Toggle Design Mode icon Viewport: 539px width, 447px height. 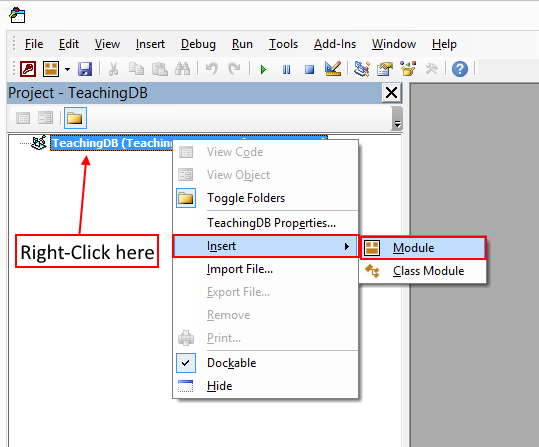(333, 69)
